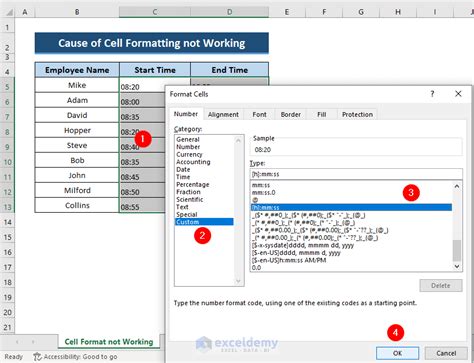Go to the next sheet tab arrow
The height and width of the screenshot is (363, 474).
point(33,342)
